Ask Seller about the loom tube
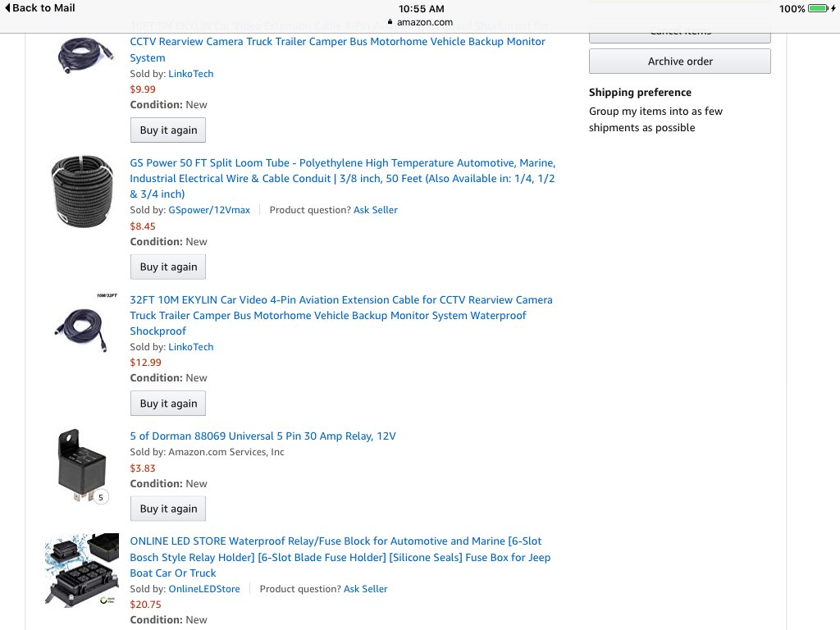 375,210
